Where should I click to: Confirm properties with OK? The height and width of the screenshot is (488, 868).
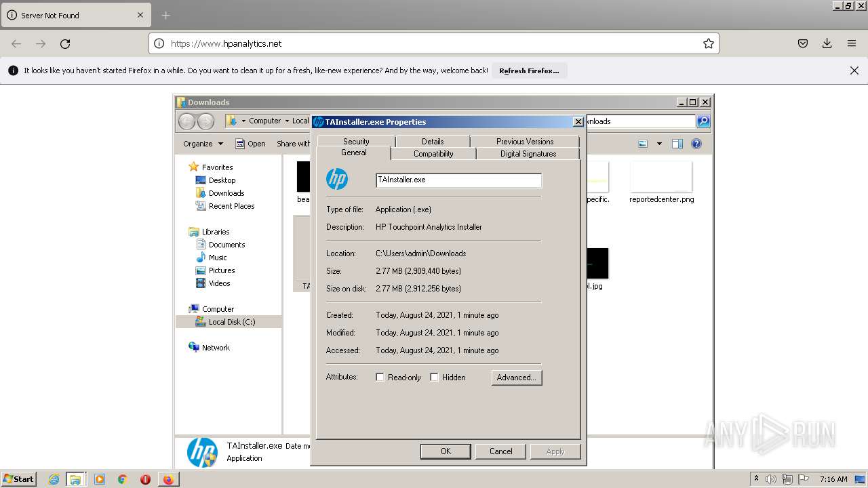[446, 451]
